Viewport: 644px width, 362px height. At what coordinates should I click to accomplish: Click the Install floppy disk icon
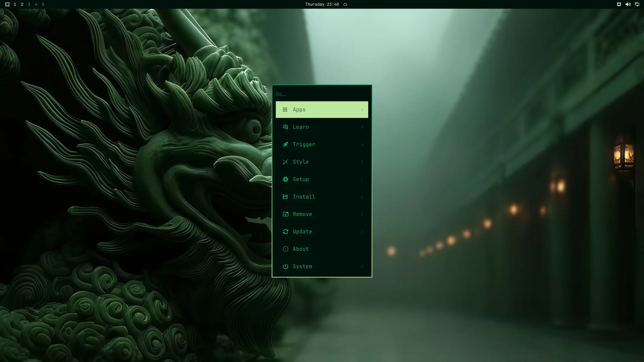click(x=285, y=197)
